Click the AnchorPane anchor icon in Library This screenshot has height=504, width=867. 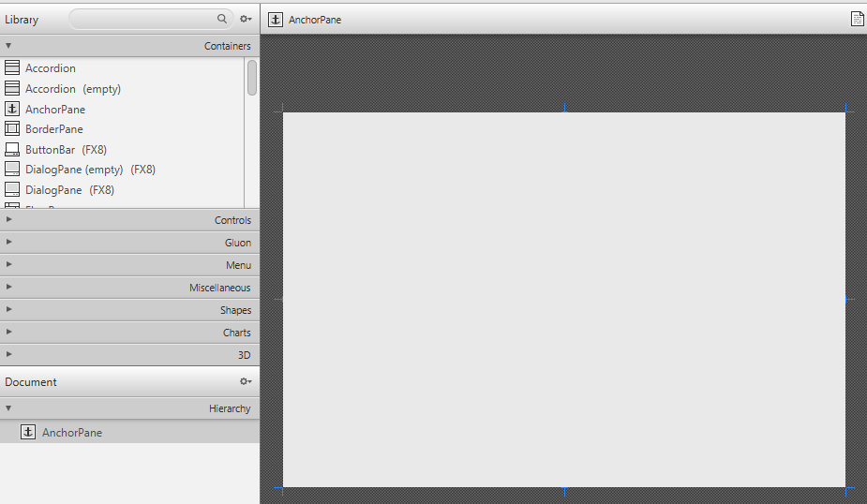[12, 109]
